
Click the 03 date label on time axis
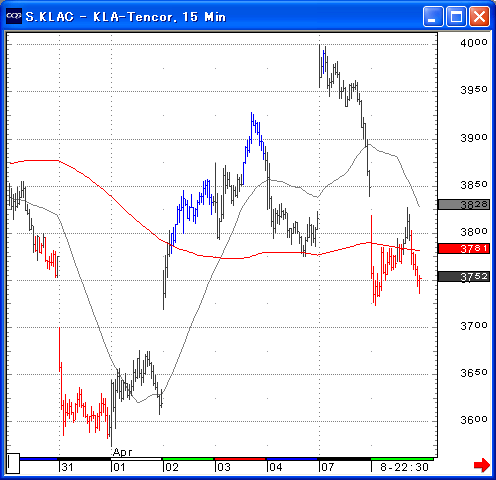[224, 467]
